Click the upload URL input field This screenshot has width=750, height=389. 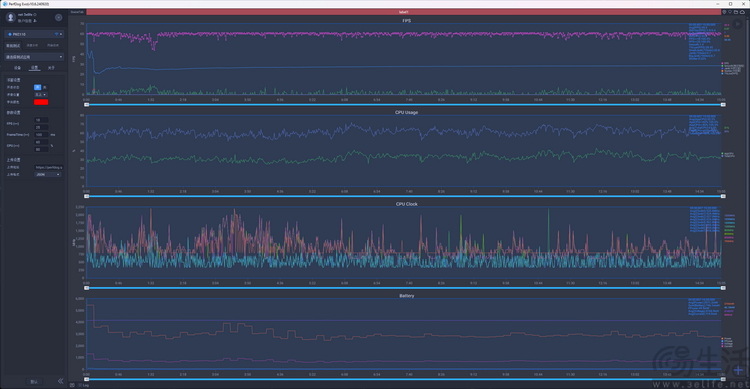(x=48, y=167)
